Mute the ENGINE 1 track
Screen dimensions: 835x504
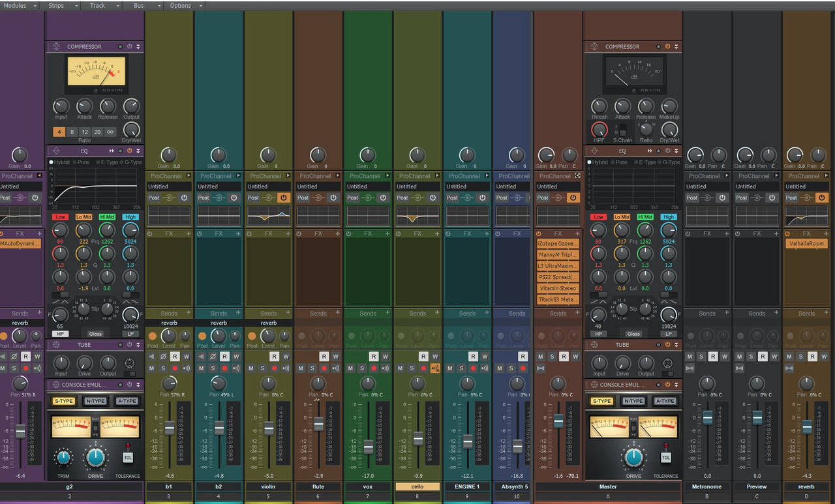coord(449,368)
